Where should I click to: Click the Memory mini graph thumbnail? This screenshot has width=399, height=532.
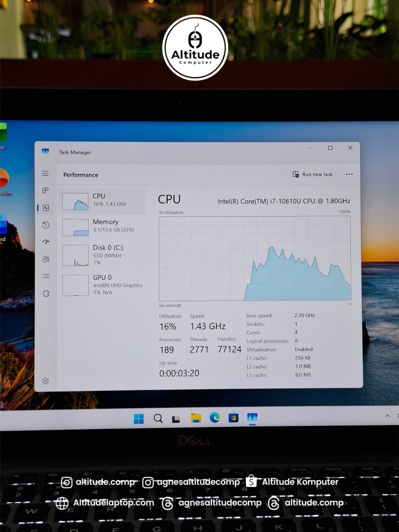(x=75, y=227)
